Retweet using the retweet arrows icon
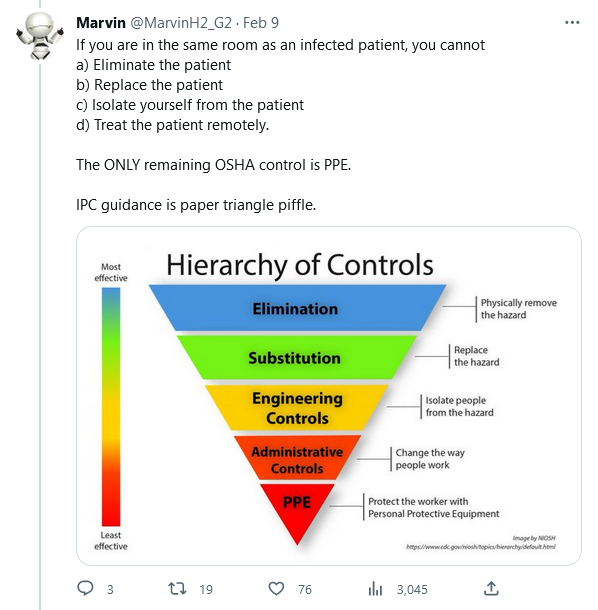This screenshot has height=610, width=598. (x=177, y=589)
